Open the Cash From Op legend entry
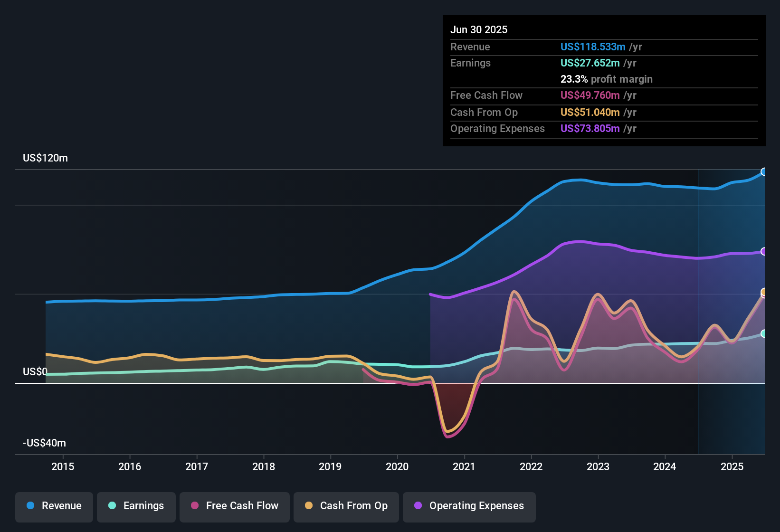Viewport: 780px width, 532px height. [x=346, y=506]
